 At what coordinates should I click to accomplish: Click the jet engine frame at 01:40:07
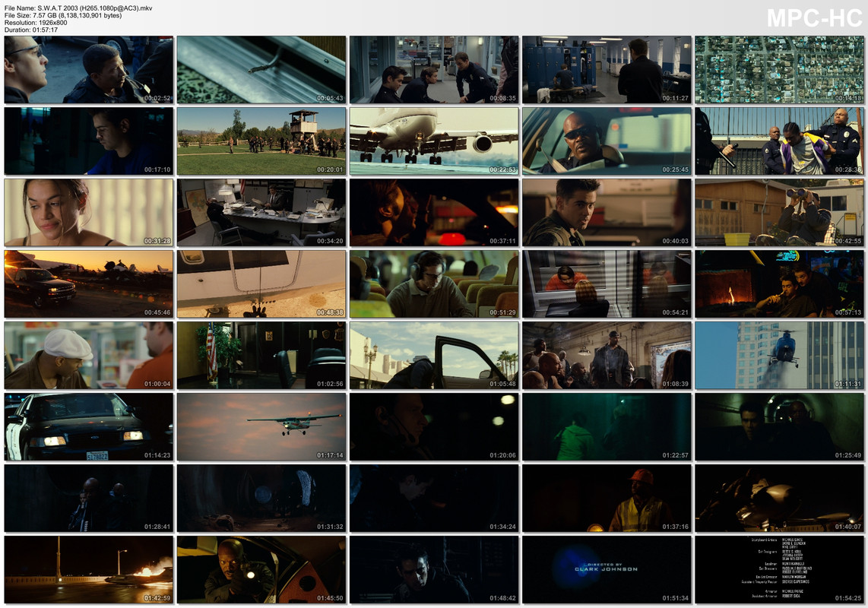[x=779, y=499]
